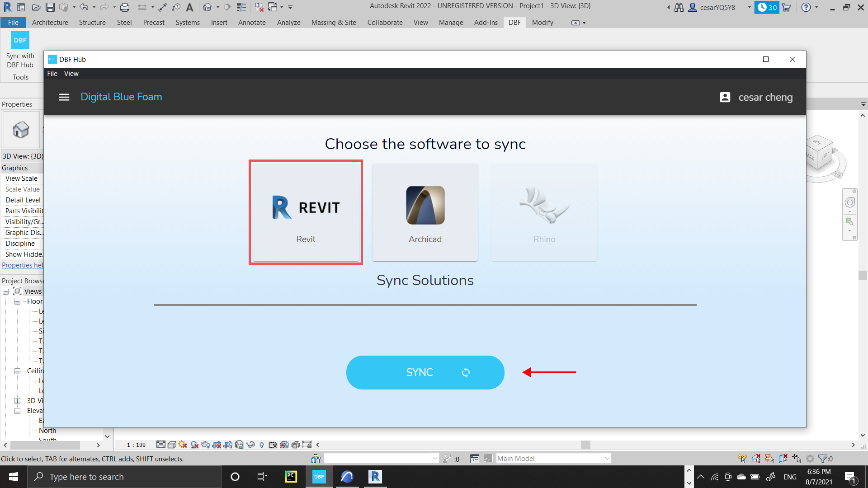Click the Sync with DBF Hub ribbon icon
The image size is (868, 488).
(x=20, y=40)
